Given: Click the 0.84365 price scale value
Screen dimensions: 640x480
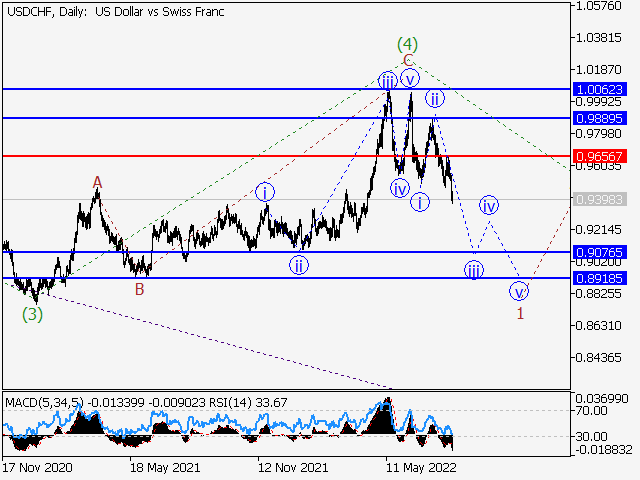Looking at the screenshot, I should [598, 357].
